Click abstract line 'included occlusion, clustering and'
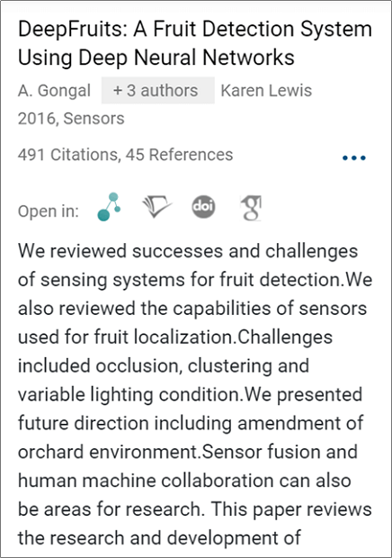Screen dimensions: 392x558 click(x=164, y=365)
